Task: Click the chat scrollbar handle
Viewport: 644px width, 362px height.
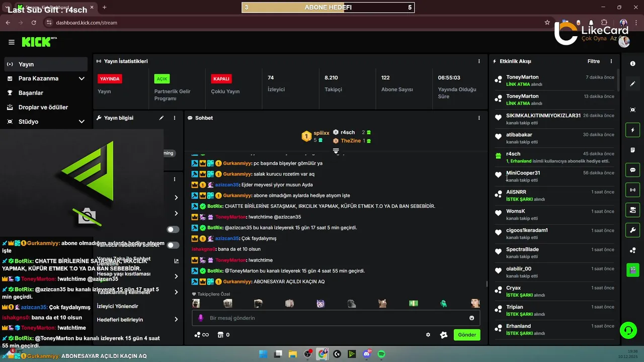Action: click(486, 284)
